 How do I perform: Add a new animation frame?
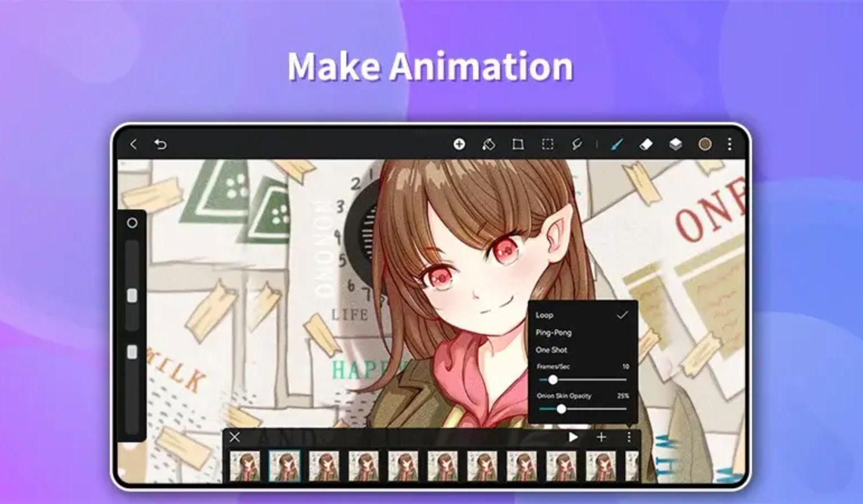(x=601, y=437)
